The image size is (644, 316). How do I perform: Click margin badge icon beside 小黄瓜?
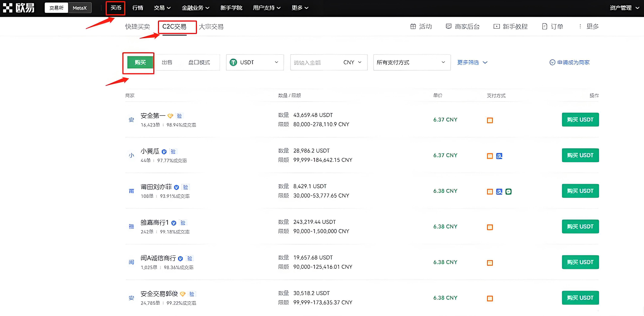point(173,152)
